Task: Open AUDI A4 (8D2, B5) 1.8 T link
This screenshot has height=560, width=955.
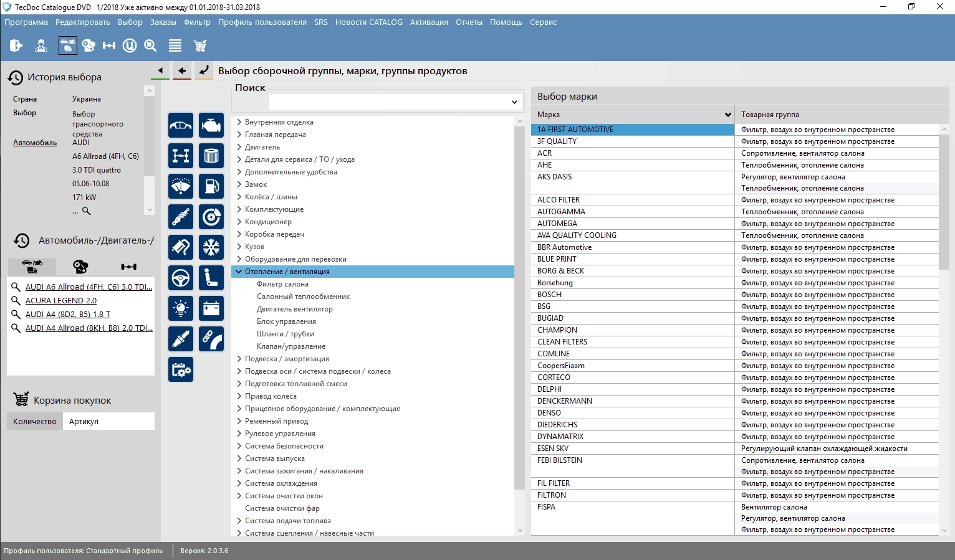Action: coord(68,315)
